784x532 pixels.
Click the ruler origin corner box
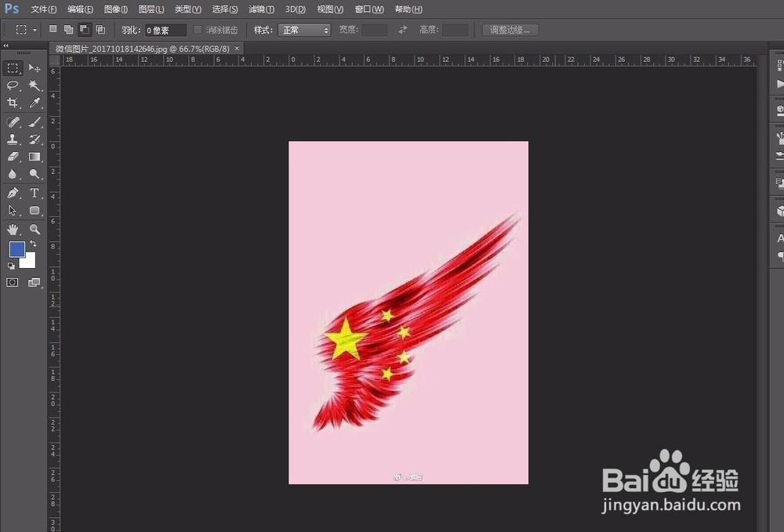point(55,60)
